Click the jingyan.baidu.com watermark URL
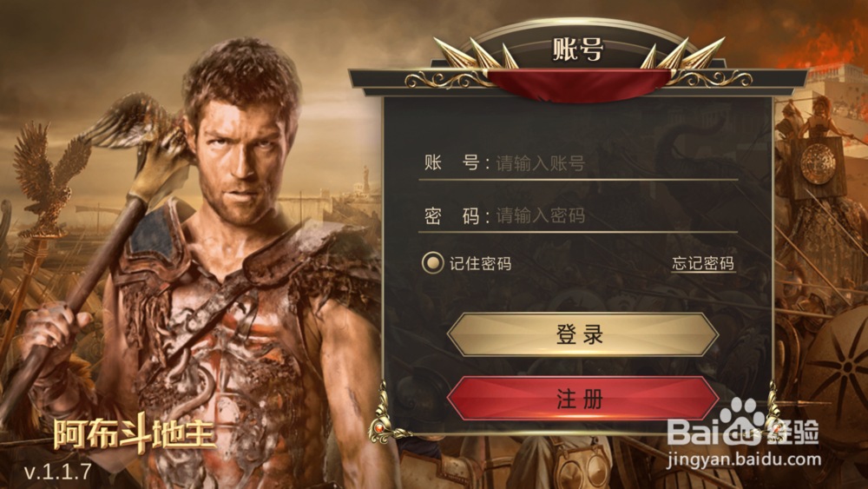 tap(744, 459)
